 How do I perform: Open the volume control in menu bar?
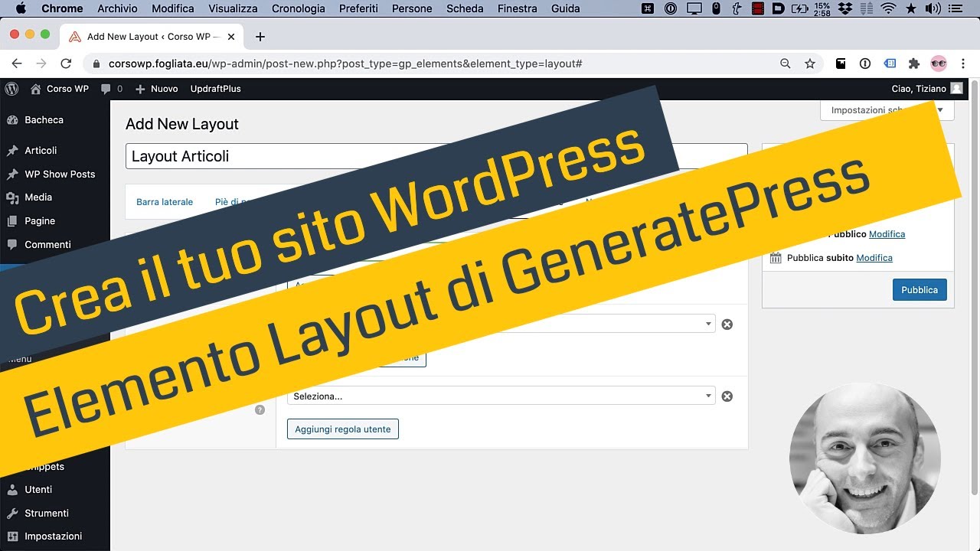(933, 9)
